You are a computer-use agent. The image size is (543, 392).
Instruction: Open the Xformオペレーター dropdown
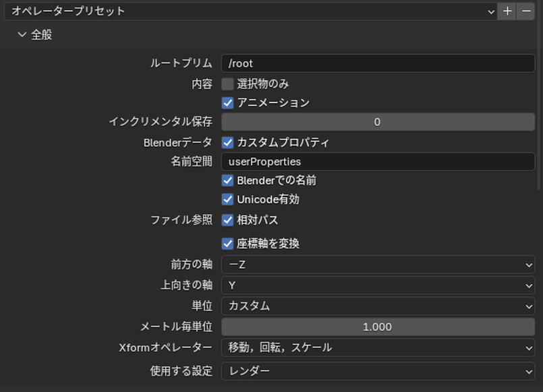378,347
